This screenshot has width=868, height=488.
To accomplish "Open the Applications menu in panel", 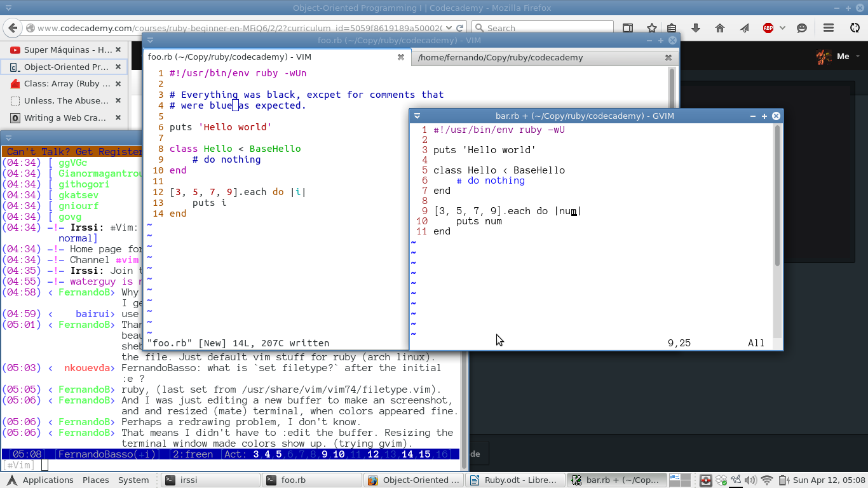I will [x=48, y=480].
